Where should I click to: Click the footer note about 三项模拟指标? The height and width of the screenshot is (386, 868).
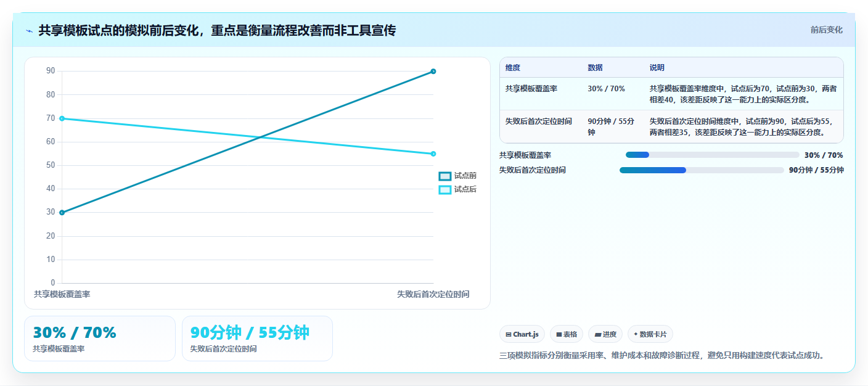coord(662,356)
